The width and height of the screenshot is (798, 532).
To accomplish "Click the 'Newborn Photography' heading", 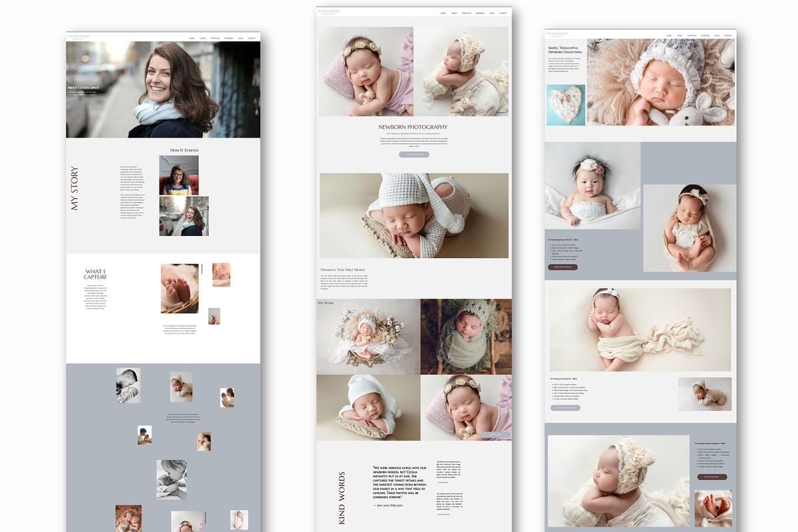I will point(413,126).
